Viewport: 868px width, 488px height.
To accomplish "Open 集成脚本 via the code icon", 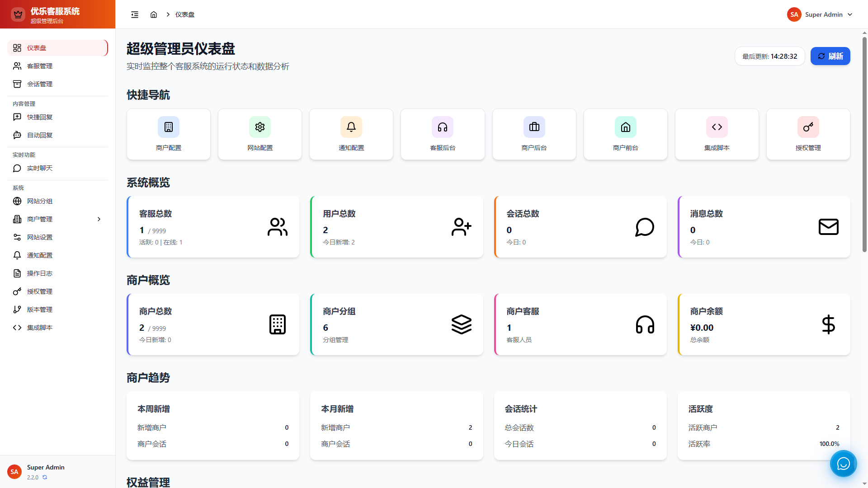I will [717, 127].
